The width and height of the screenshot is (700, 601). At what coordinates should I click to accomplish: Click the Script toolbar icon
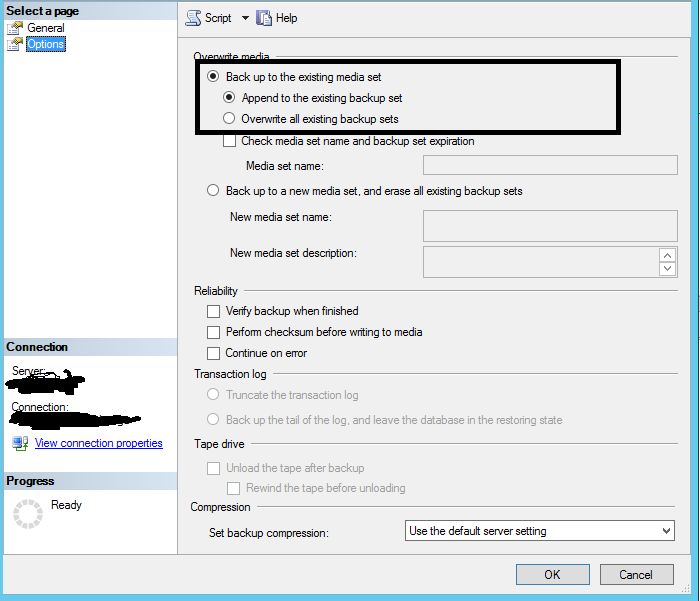point(193,18)
